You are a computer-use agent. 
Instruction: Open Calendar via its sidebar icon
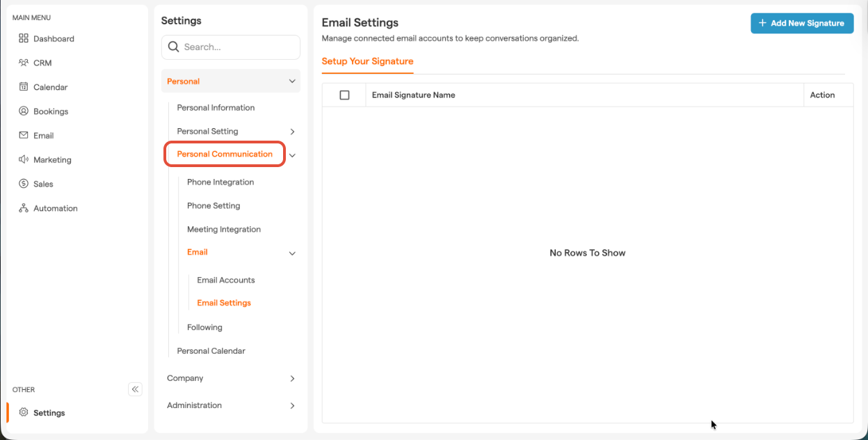[24, 87]
